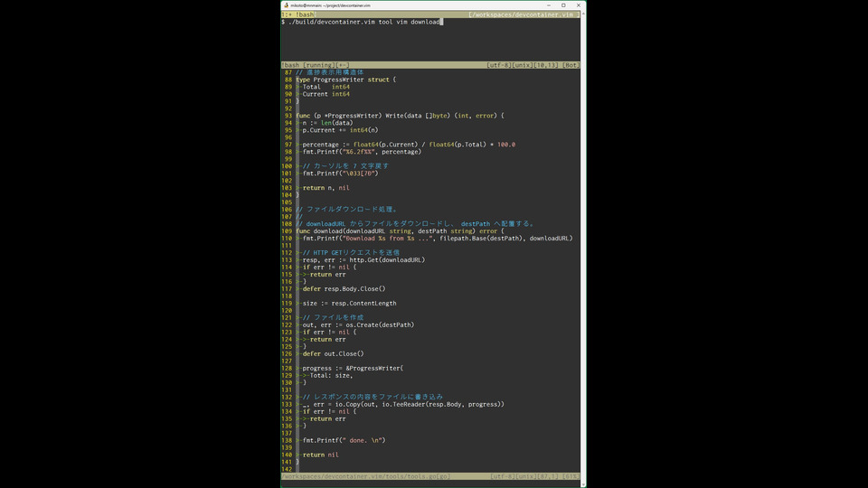This screenshot has width=868, height=488.
Task: Minimize the terminal window
Action: point(544,5)
